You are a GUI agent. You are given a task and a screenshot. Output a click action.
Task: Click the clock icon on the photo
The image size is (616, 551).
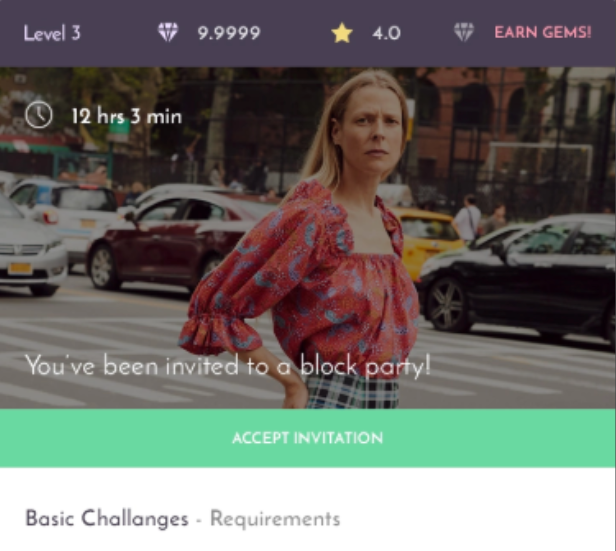tap(38, 115)
